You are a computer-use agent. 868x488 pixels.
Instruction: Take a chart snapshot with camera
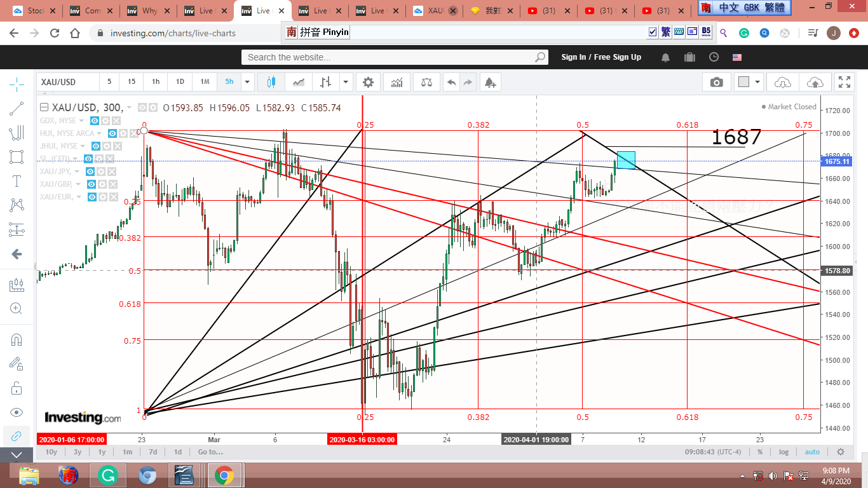pyautogui.click(x=717, y=82)
